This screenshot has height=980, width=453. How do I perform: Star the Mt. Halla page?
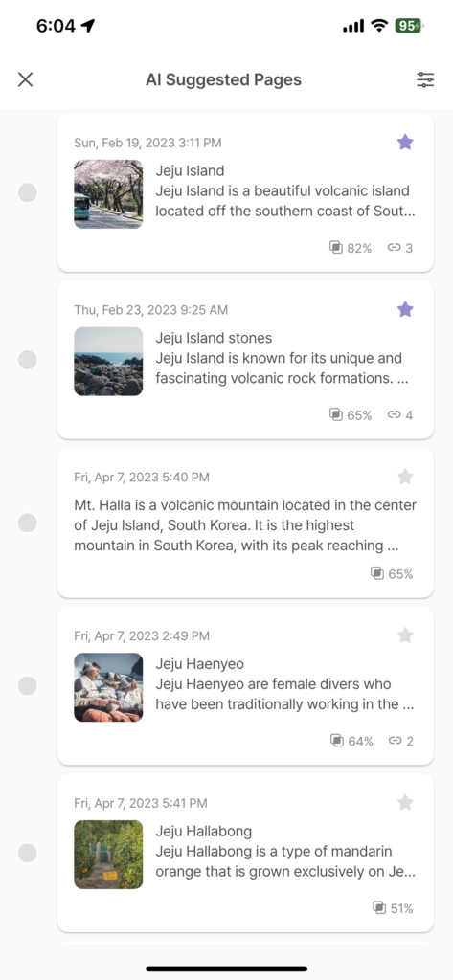405,477
